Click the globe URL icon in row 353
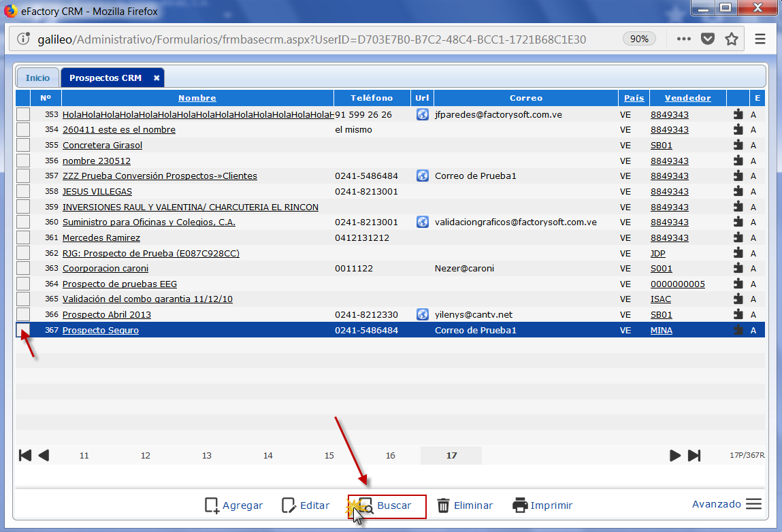 pos(422,114)
